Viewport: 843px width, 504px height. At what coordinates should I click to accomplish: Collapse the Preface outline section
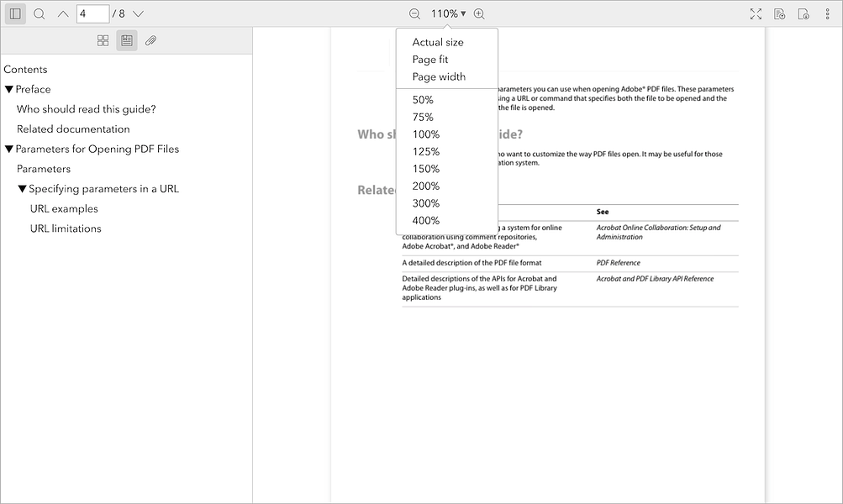click(x=8, y=89)
